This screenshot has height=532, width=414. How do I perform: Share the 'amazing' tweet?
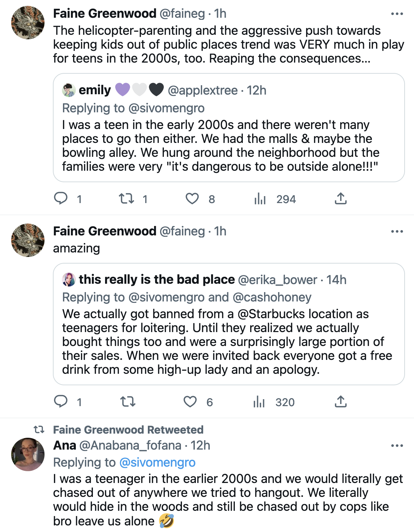point(341,402)
